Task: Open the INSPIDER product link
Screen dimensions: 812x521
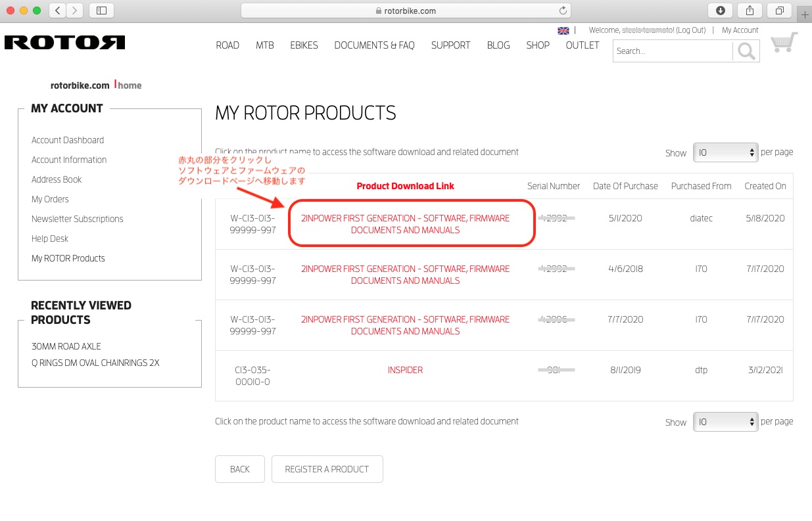Action: [405, 370]
